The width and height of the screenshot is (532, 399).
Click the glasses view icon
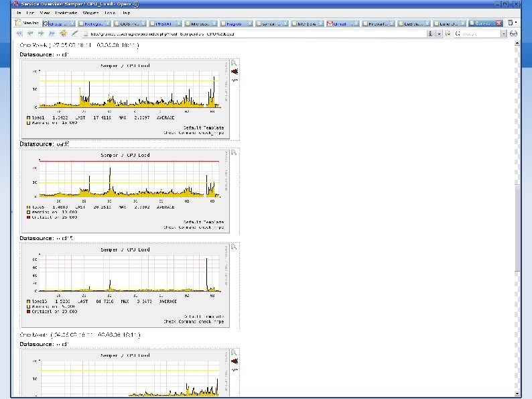pyautogui.click(x=514, y=34)
